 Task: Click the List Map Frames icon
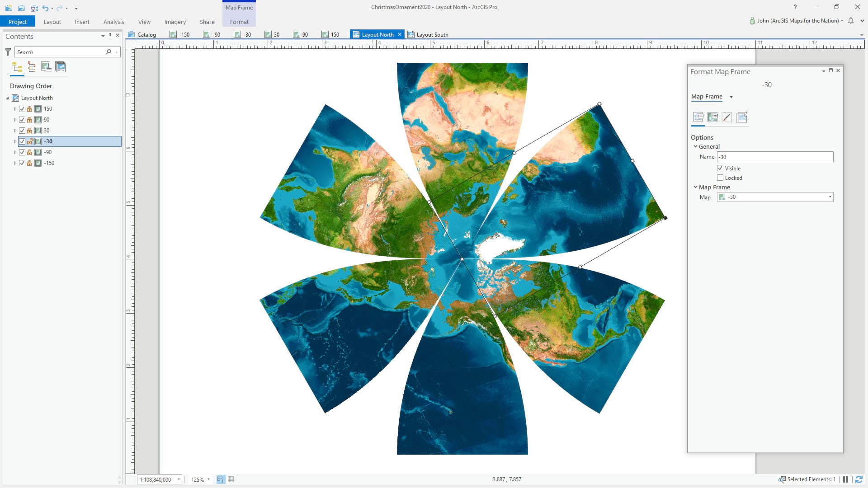click(x=46, y=67)
